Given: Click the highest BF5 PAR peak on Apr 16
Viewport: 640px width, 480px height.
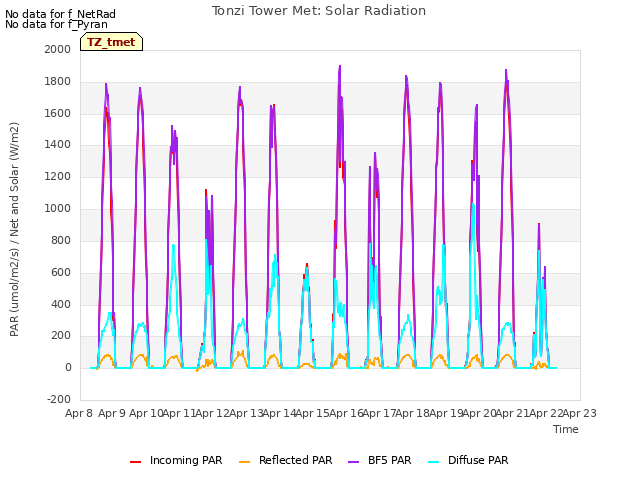Looking at the screenshot, I should click(x=340, y=66).
